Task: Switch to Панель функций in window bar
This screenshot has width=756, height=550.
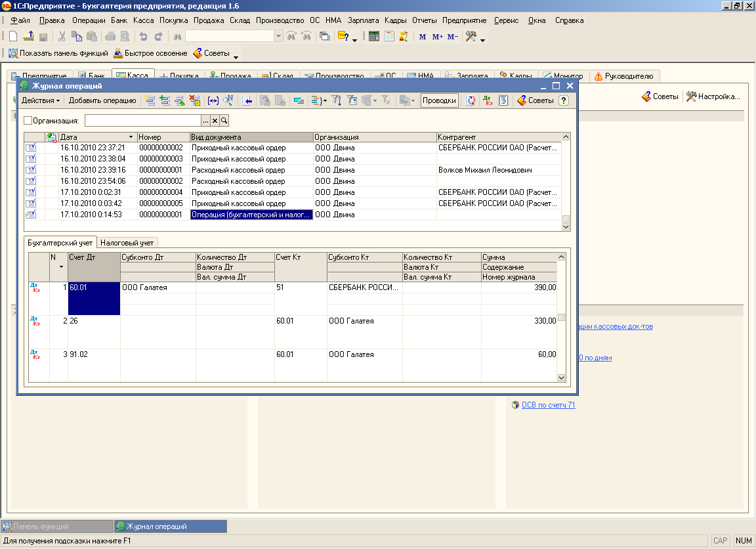Action: pos(57,526)
